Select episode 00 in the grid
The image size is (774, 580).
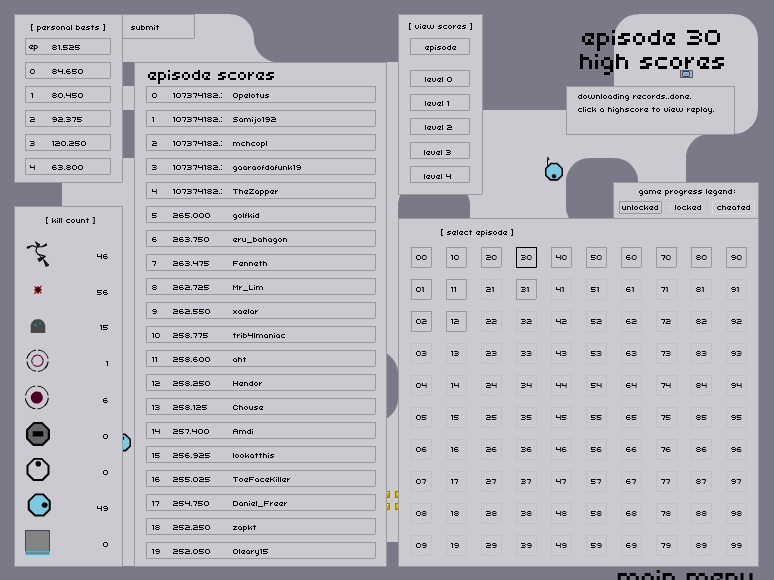[x=421, y=258]
